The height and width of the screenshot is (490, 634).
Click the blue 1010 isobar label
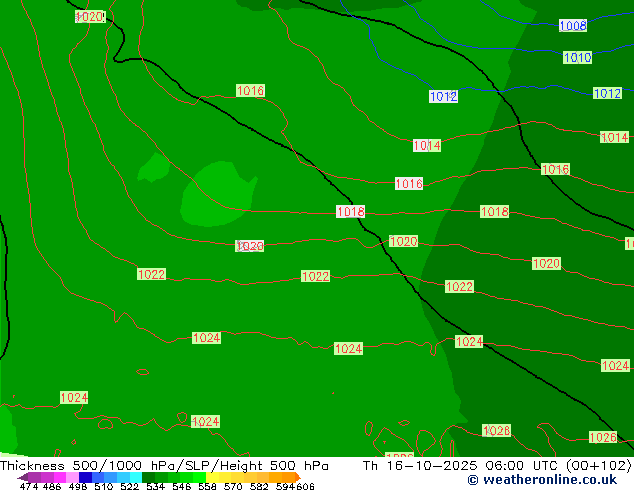577,57
